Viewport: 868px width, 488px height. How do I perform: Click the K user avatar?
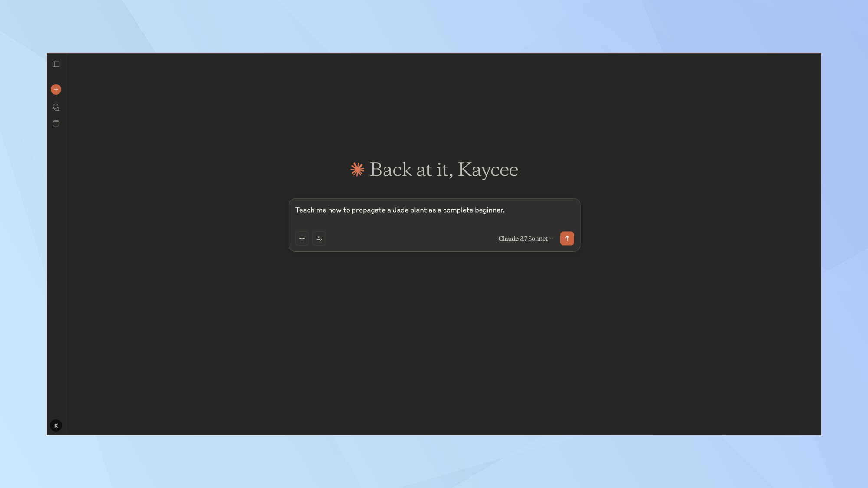point(56,426)
